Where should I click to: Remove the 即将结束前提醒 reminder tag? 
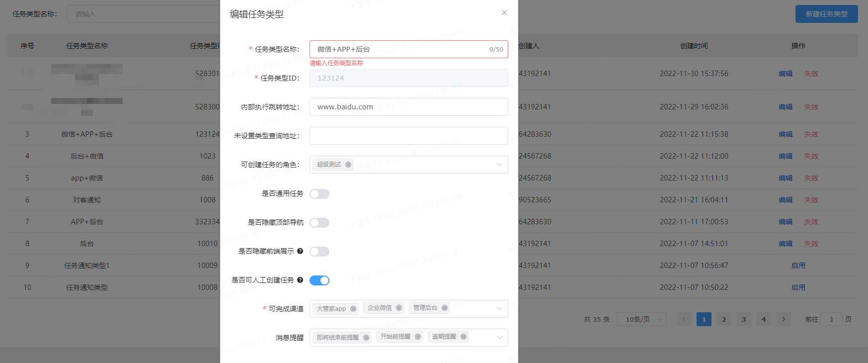coord(366,338)
